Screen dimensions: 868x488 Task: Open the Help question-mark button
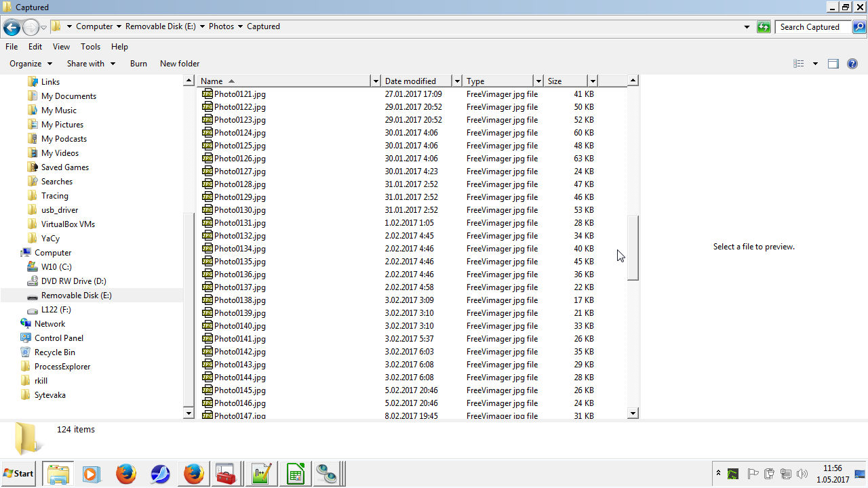coord(852,64)
